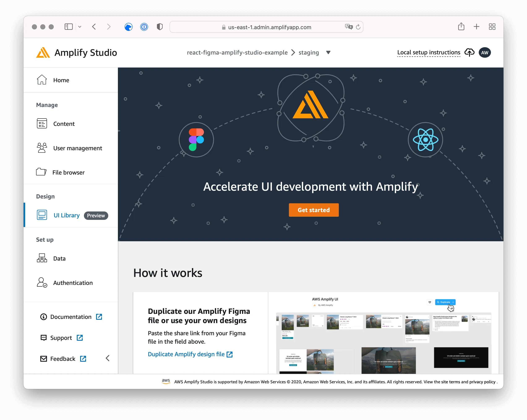Click the Amplify Studio logo icon

[x=43, y=52]
